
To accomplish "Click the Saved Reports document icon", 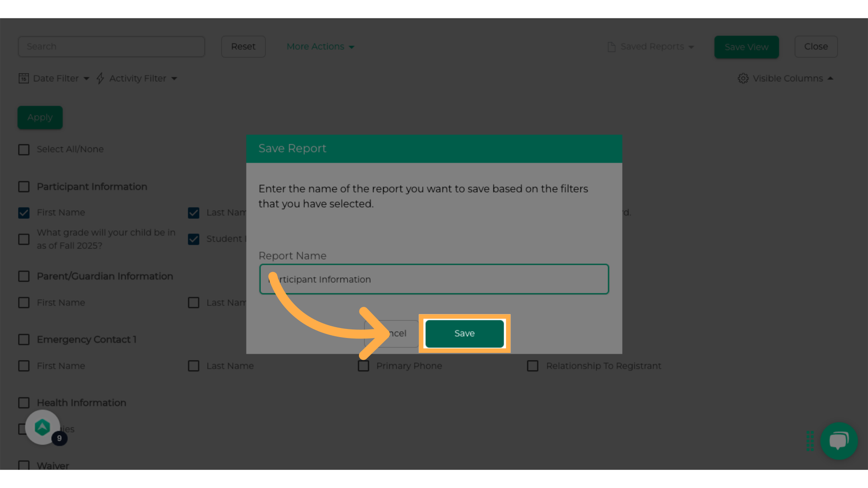I will coord(611,47).
